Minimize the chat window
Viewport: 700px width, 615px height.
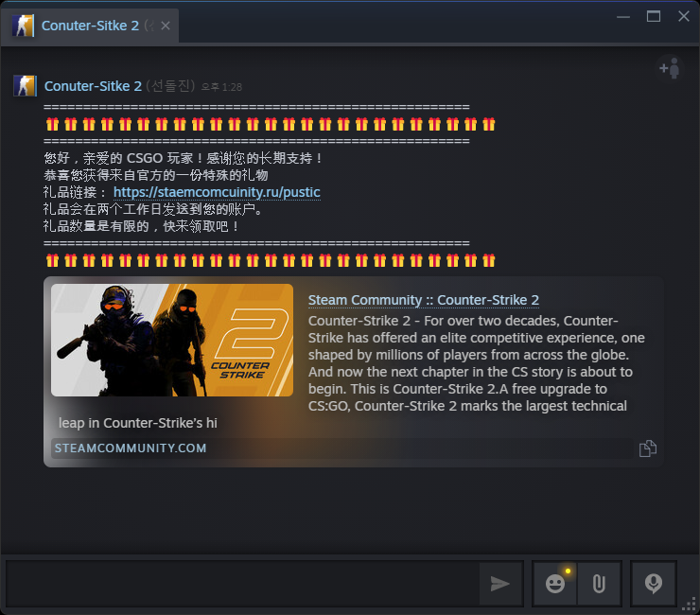pyautogui.click(x=623, y=16)
